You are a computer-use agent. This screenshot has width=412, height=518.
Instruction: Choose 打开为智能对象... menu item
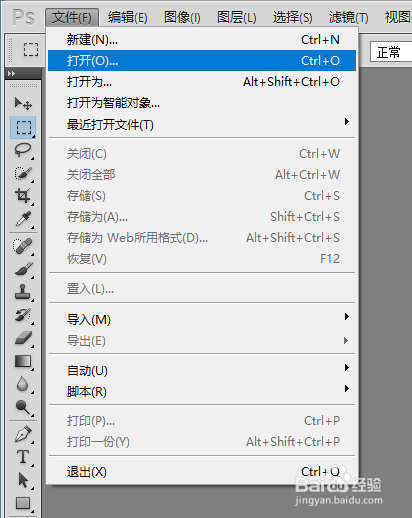tap(202, 103)
